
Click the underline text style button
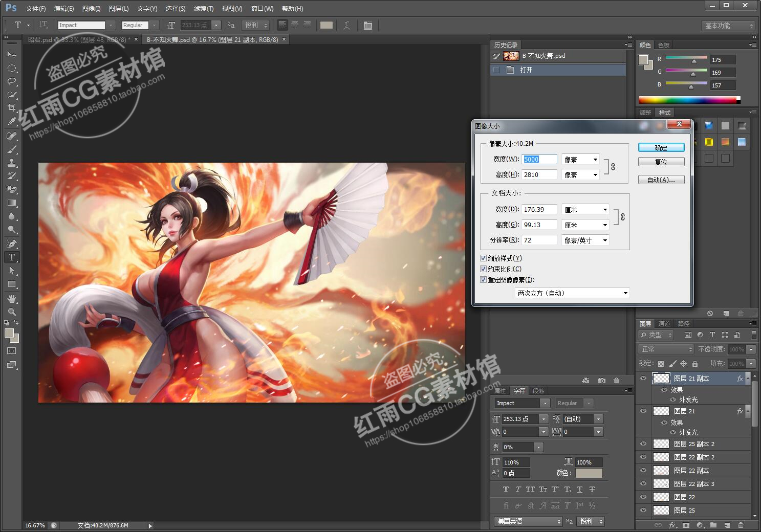pyautogui.click(x=580, y=490)
